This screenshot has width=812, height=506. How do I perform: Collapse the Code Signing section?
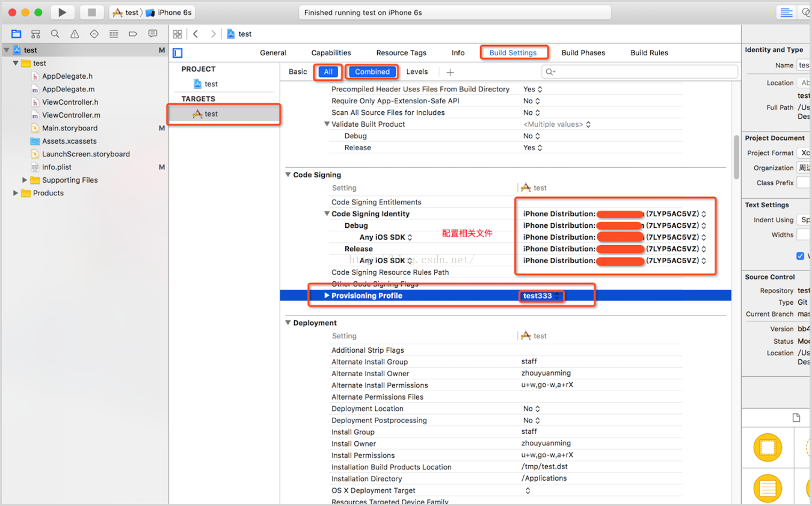point(288,175)
